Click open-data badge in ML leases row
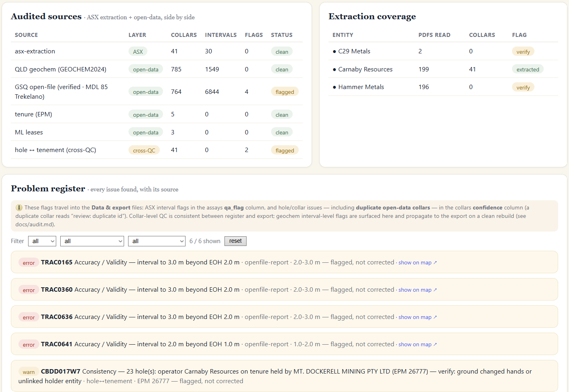 coord(146,132)
